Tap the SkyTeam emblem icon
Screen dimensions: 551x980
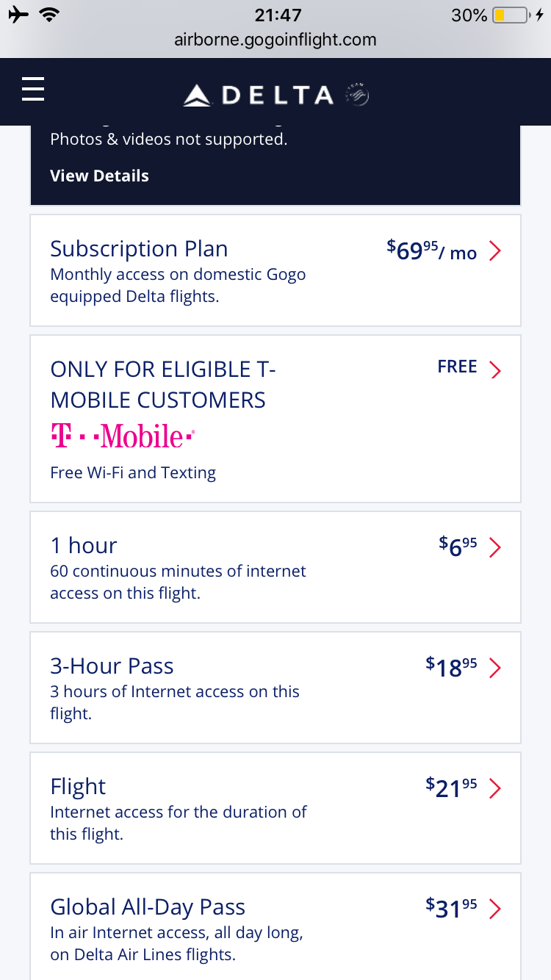pos(357,95)
